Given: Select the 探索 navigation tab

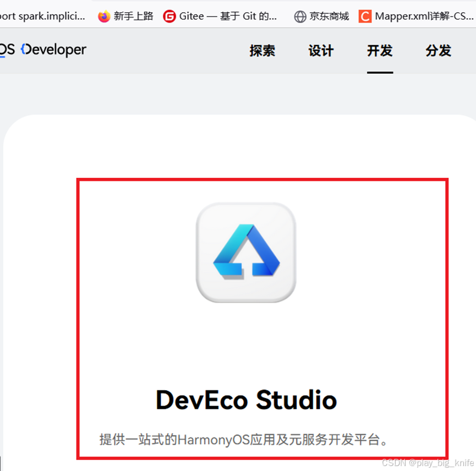Looking at the screenshot, I should click(x=262, y=51).
